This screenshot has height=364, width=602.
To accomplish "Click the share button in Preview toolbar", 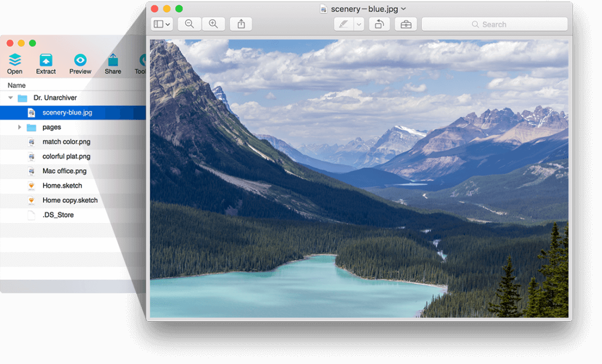I will pos(241,24).
